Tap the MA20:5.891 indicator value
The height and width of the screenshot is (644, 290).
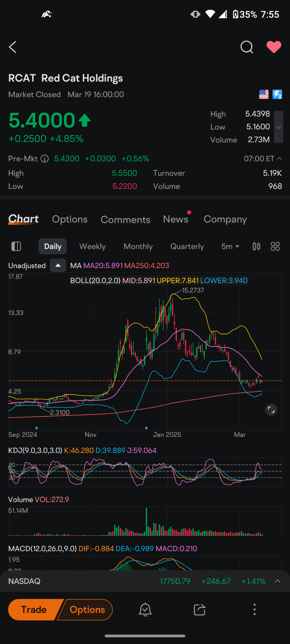point(103,266)
